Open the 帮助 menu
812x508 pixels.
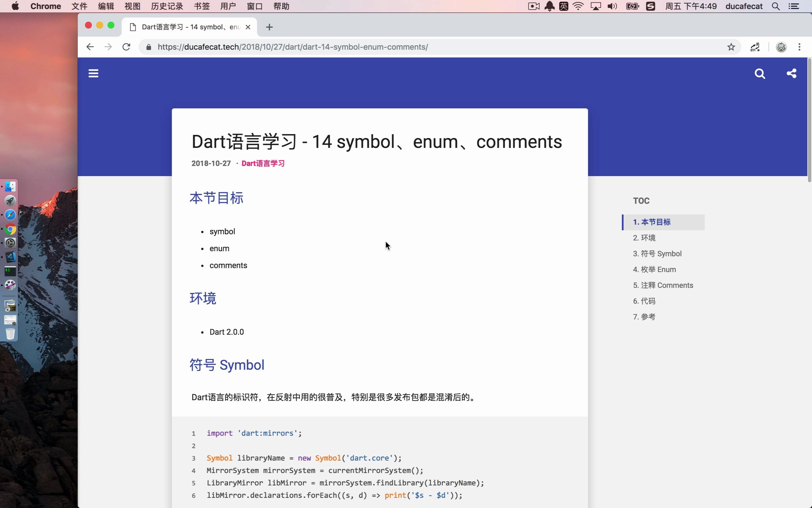coord(281,6)
